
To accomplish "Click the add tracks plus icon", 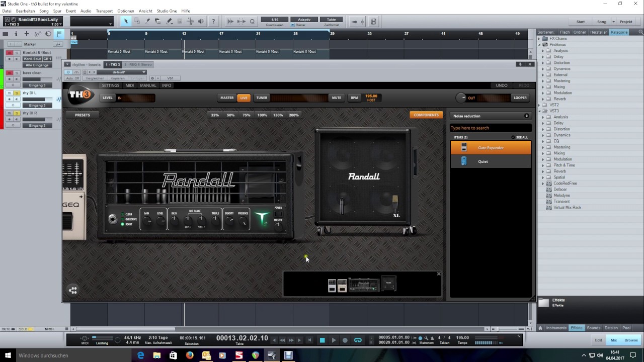I will click(27, 34).
